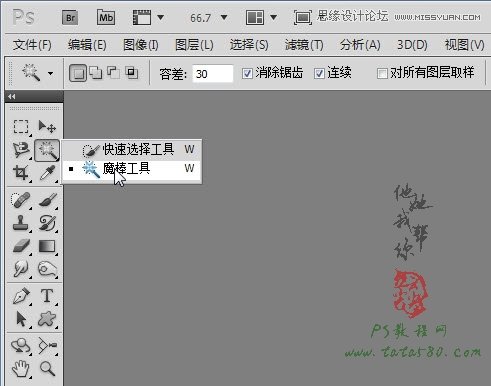This screenshot has height=386, width=491.
Task: Open the 66.7 zoom level dropdown
Action: [x=224, y=17]
